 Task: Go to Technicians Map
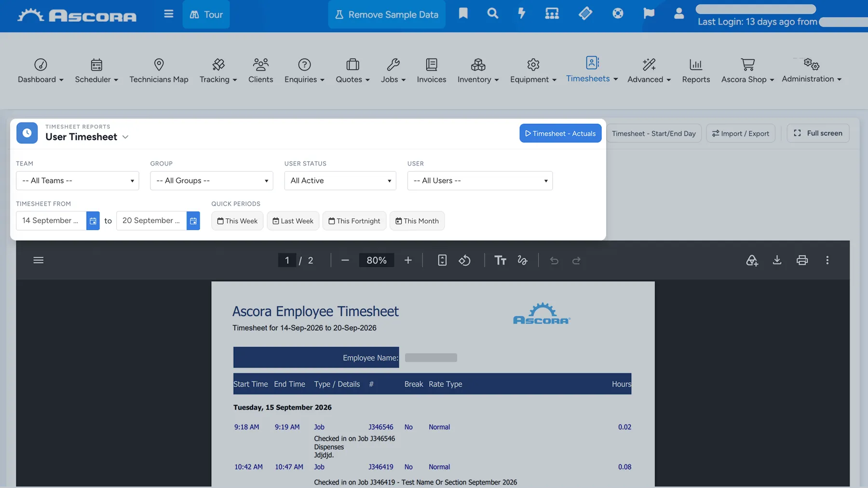(x=159, y=70)
